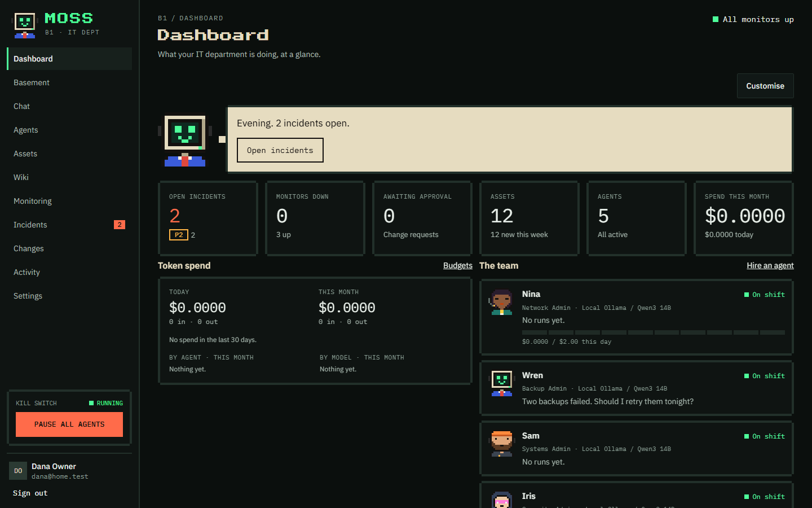Click Hire an agent link
The width and height of the screenshot is (812, 508).
point(770,265)
